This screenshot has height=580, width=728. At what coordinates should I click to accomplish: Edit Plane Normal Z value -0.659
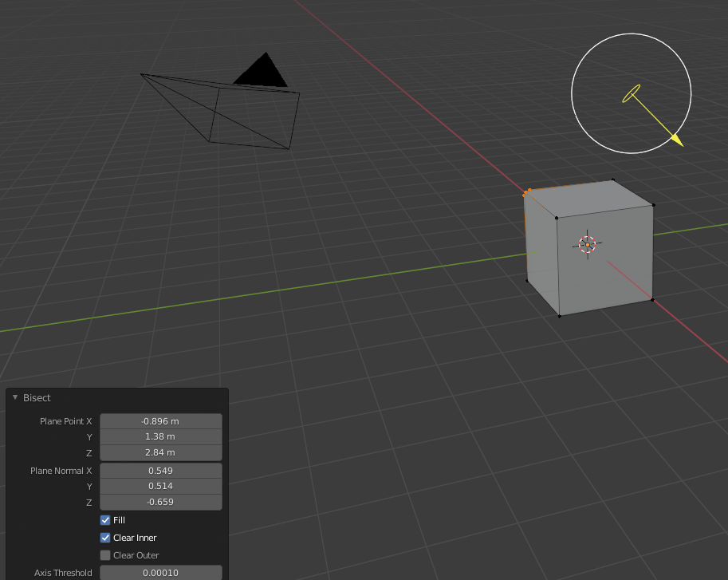(x=160, y=502)
